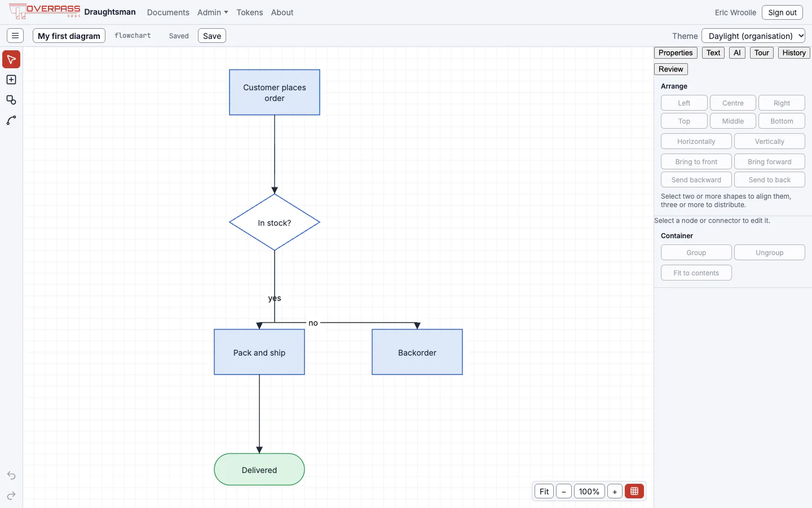Switch to the Properties tab
This screenshot has height=508, width=812.
point(676,52)
